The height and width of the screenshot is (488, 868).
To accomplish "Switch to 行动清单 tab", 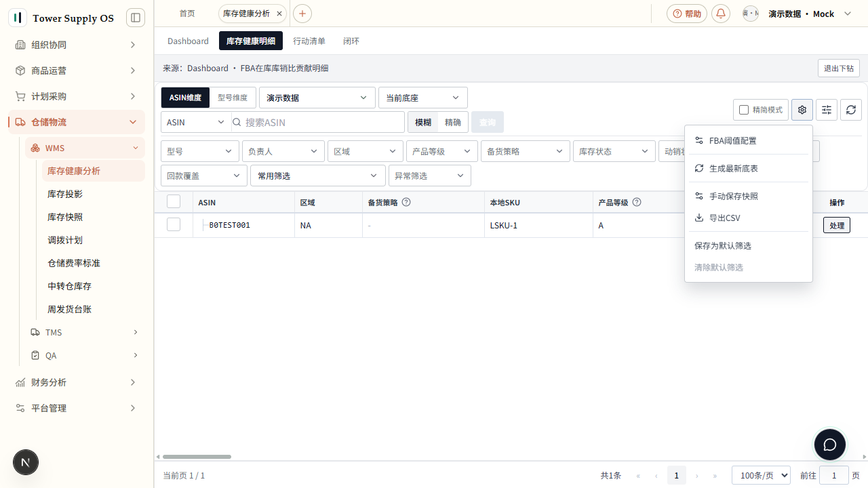I will (309, 41).
